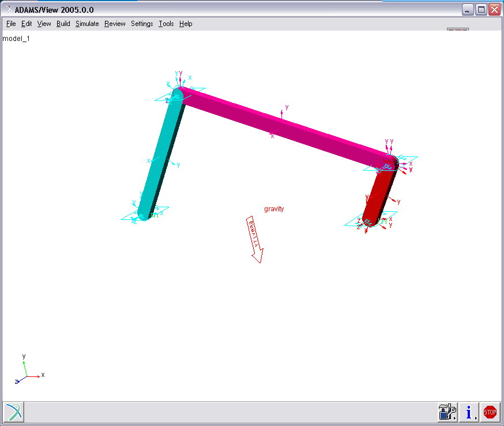Image resolution: width=504 pixels, height=426 pixels.
Task: Open the Edit menu
Action: [27, 24]
